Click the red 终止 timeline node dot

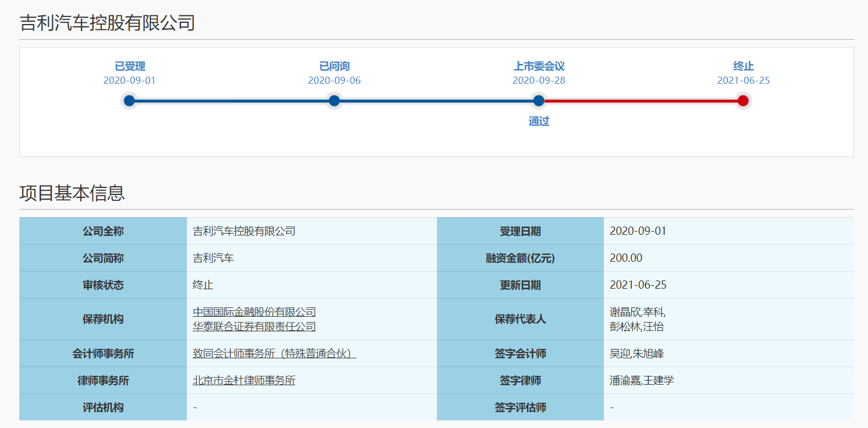point(743,101)
